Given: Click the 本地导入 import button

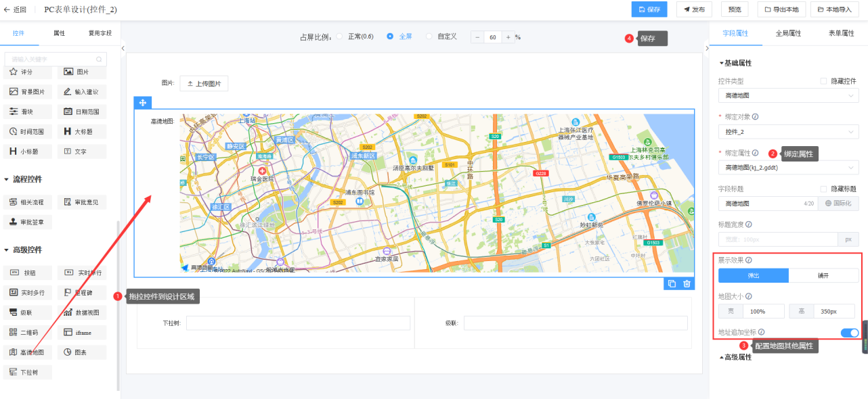Looking at the screenshot, I should pos(836,9).
